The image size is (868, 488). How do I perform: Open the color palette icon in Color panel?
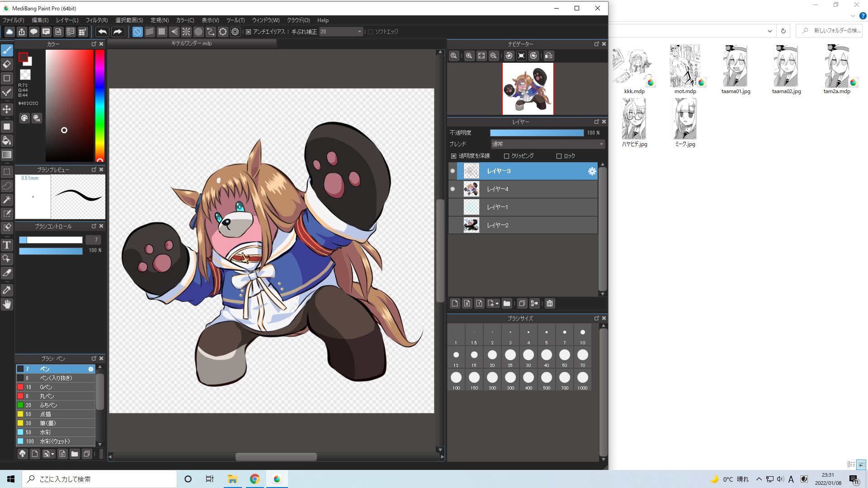[x=24, y=118]
